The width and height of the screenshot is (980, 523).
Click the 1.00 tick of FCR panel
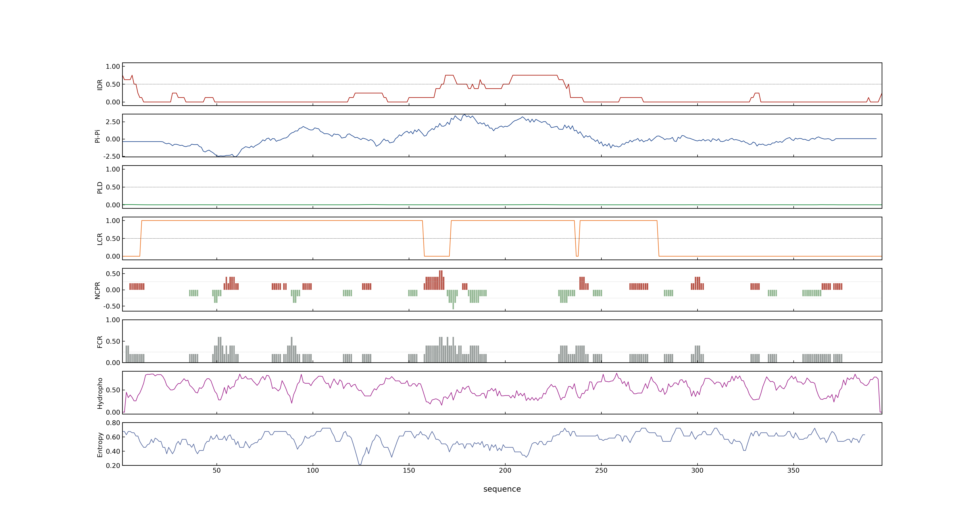(113, 320)
